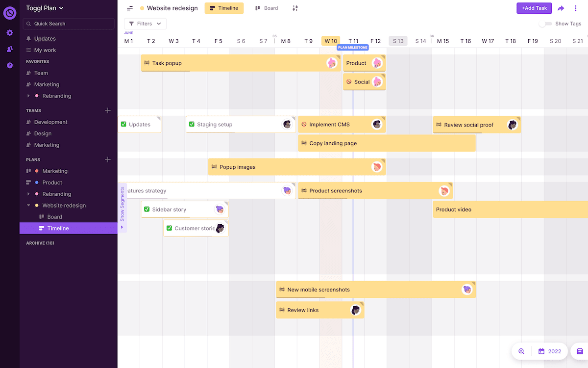Open the calendar icon next to 2022
The image size is (588, 368).
(x=540, y=351)
